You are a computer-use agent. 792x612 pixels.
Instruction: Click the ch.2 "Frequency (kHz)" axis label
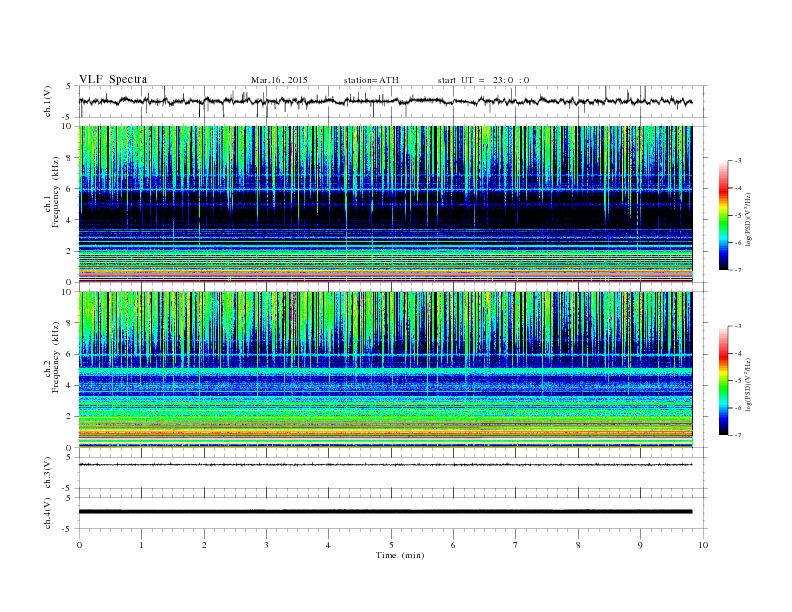pyautogui.click(x=56, y=358)
